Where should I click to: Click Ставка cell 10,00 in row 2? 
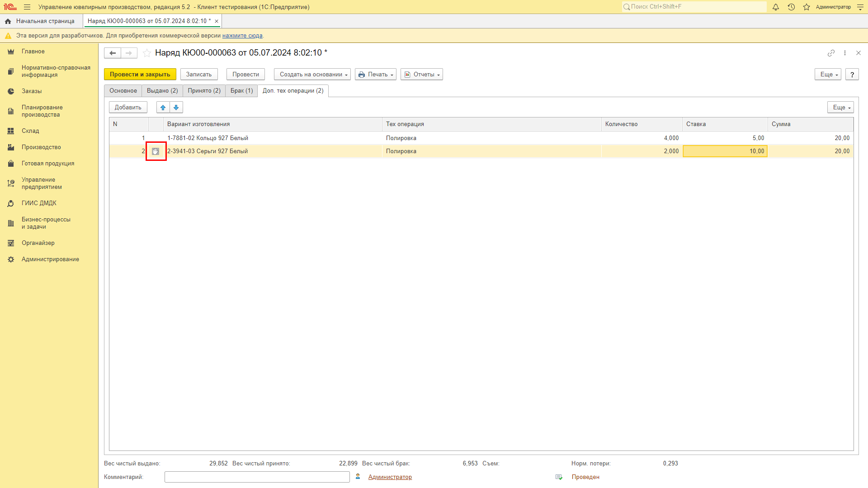point(725,151)
